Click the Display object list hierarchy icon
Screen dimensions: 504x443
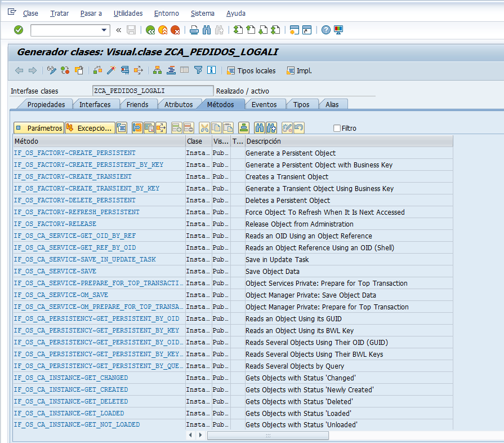157,70
